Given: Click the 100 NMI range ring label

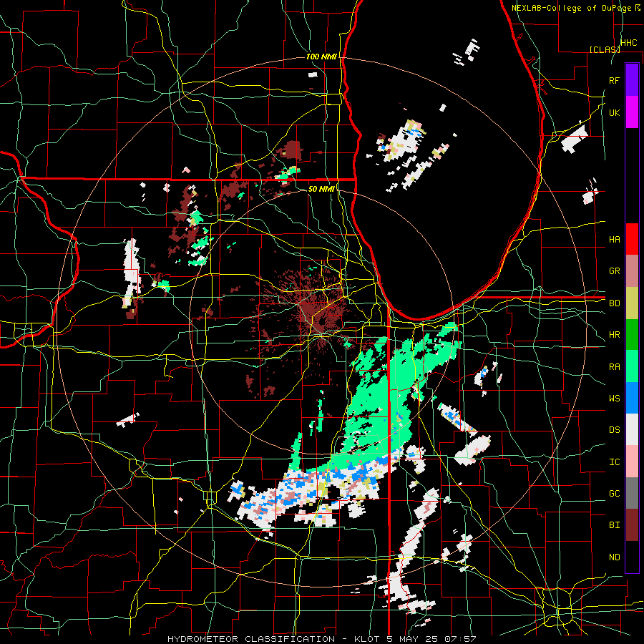Looking at the screenshot, I should 321,57.
